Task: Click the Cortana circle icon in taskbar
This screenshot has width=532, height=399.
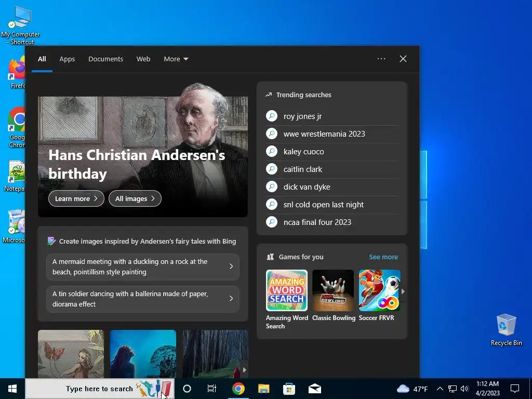Action: pos(187,389)
